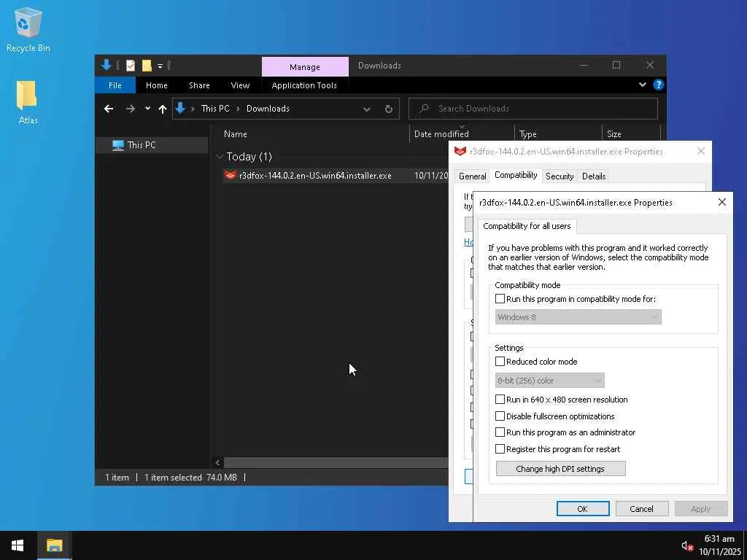Click the Compatibility for all users tab
Image resolution: width=747 pixels, height=560 pixels.
[527, 226]
